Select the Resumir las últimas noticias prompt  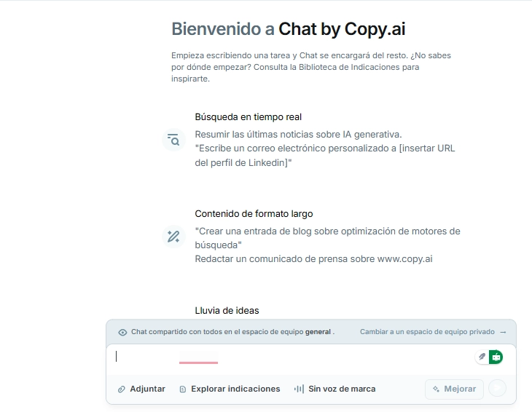pyautogui.click(x=298, y=134)
